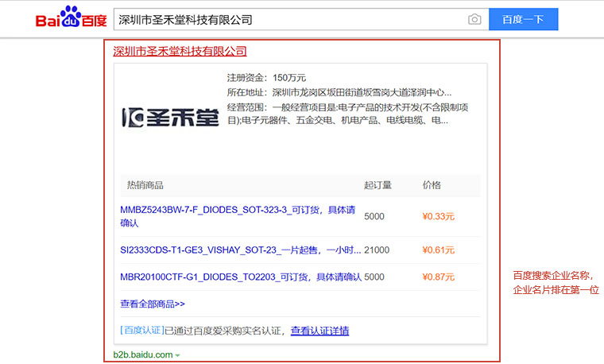Image resolution: width=604 pixels, height=364 pixels.
Task: Click the [百度认证] certification tag
Action: 141,331
